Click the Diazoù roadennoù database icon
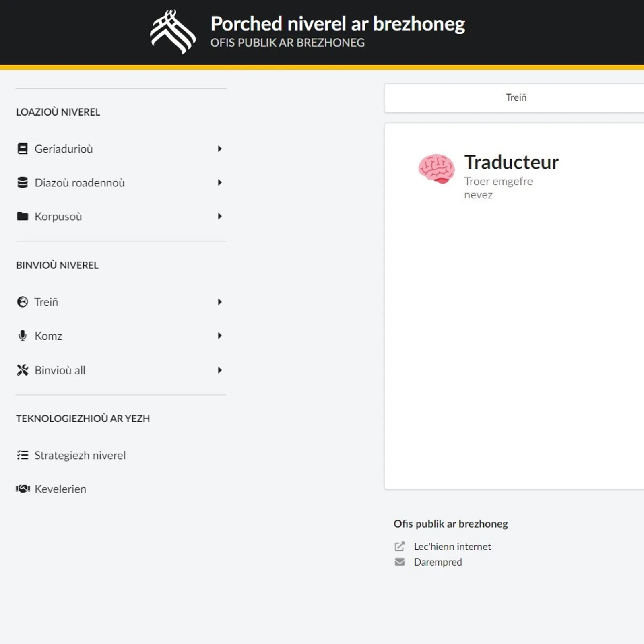Viewport: 644px width, 644px height. [23, 183]
